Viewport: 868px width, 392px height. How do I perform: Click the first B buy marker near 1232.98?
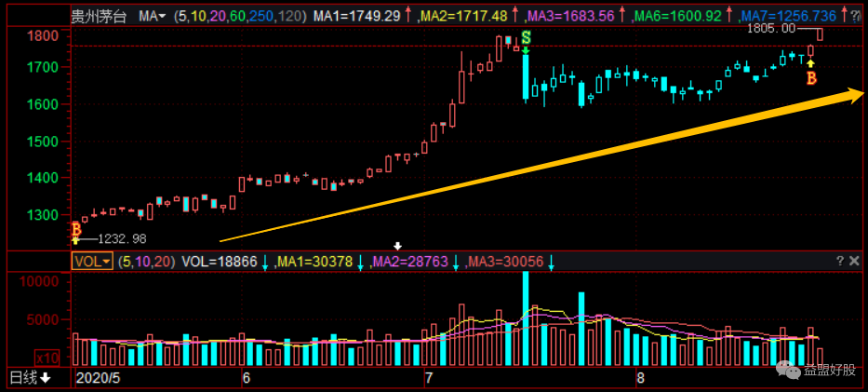(x=75, y=230)
